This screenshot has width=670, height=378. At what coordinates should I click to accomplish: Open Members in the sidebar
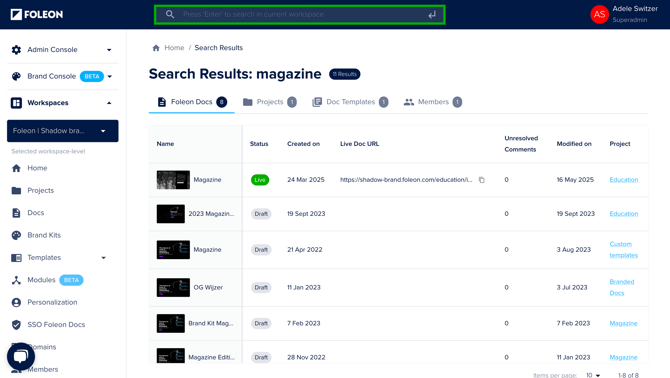42,369
